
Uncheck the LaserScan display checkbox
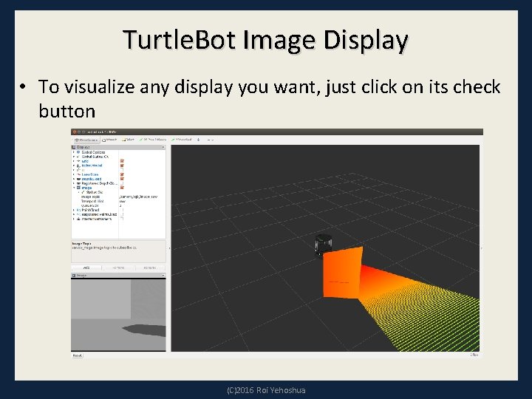point(122,174)
